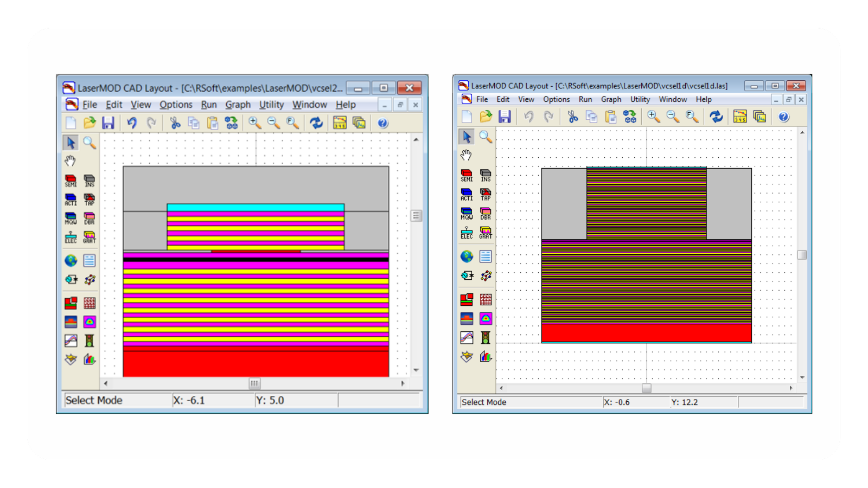Click the Cut scissors icon in right window
This screenshot has width=868, height=488.
(572, 117)
